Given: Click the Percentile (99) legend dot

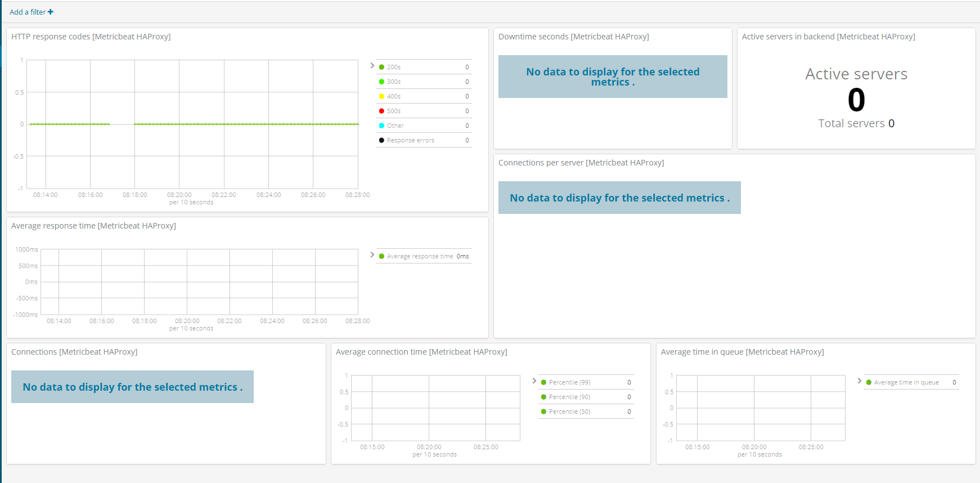Looking at the screenshot, I should click(x=543, y=382).
